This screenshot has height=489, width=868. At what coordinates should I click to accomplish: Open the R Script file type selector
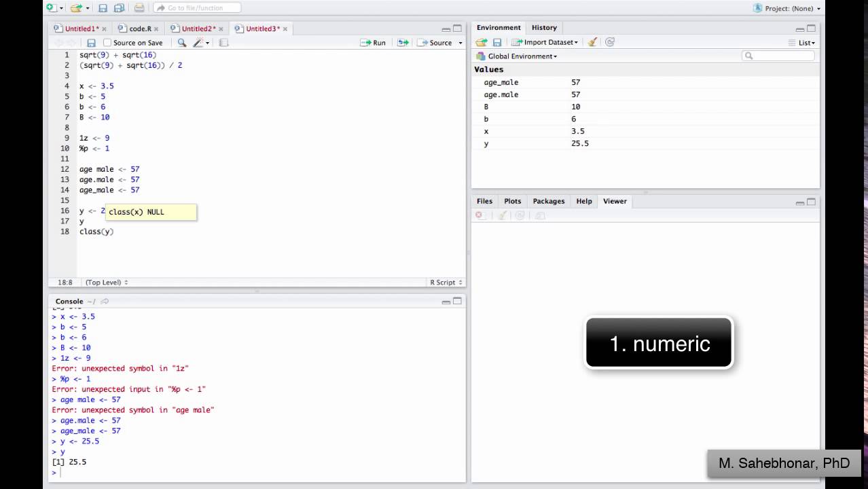coord(446,283)
